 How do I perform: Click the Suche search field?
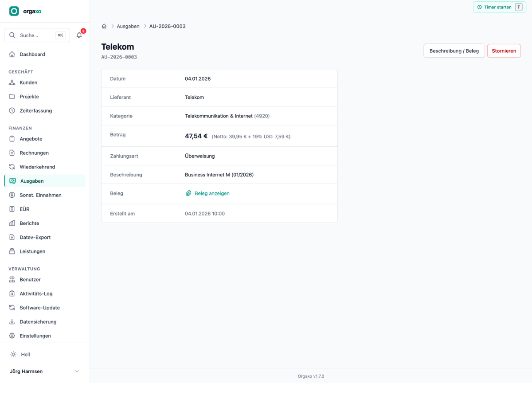[37, 35]
